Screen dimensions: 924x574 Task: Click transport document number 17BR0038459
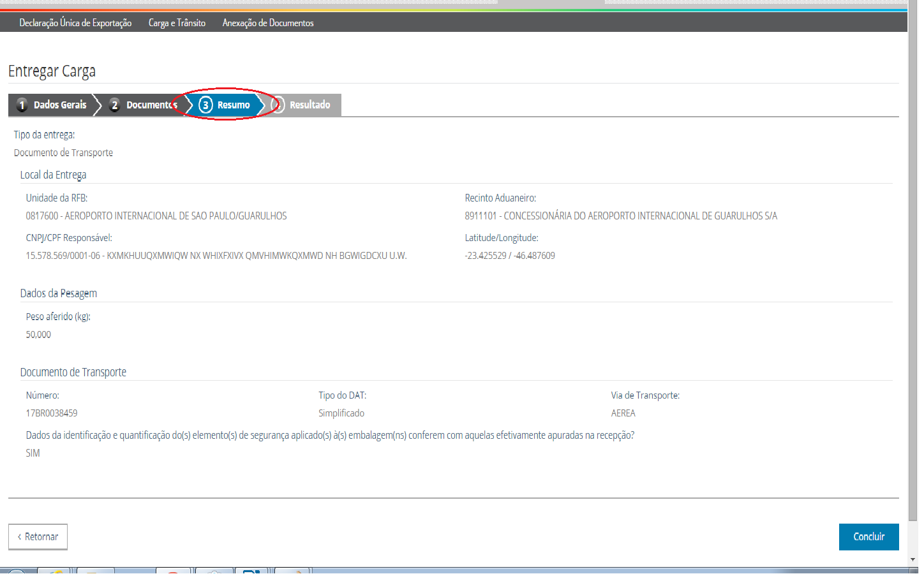pyautogui.click(x=52, y=413)
